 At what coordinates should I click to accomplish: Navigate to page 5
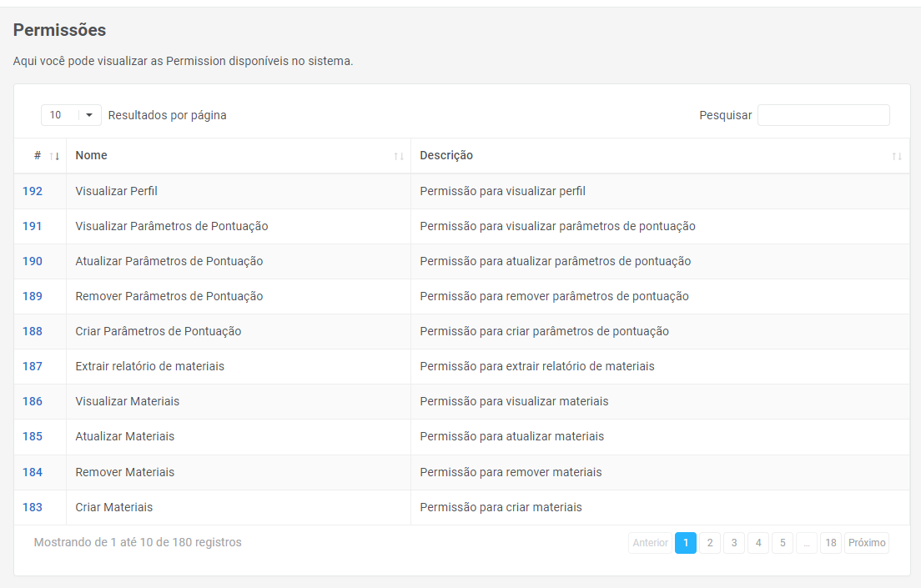pyautogui.click(x=782, y=543)
